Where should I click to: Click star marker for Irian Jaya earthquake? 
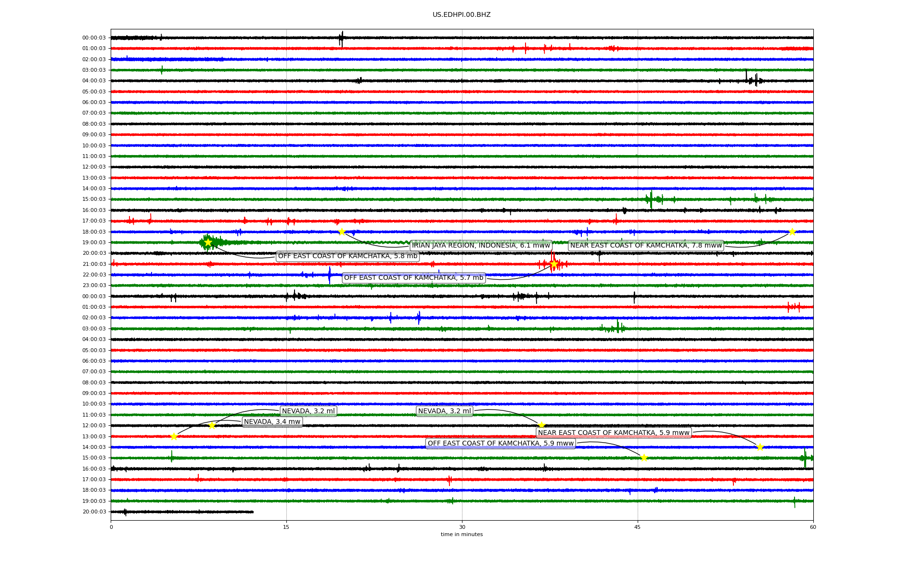[x=342, y=232]
